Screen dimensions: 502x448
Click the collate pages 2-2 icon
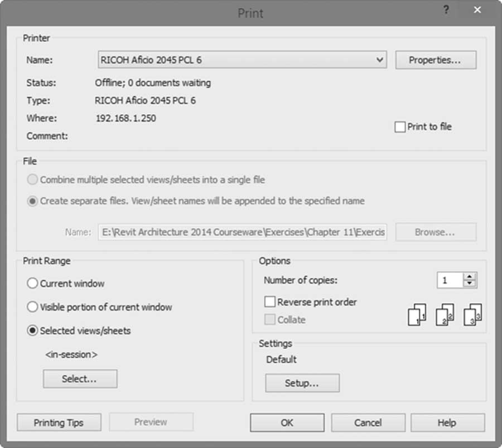pos(445,315)
